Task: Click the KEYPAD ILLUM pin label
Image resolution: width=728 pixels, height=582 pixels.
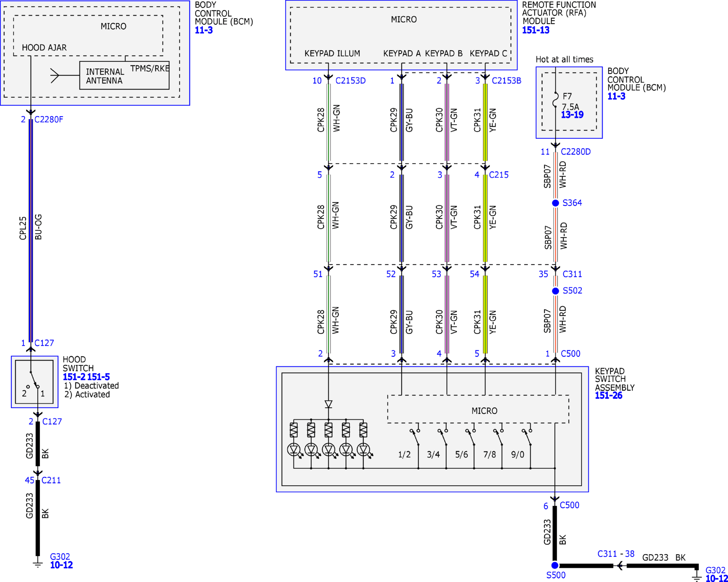Action: point(332,54)
